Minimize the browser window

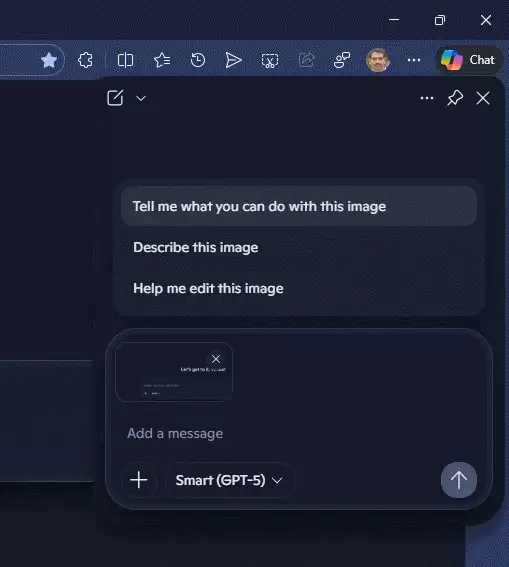pyautogui.click(x=394, y=20)
